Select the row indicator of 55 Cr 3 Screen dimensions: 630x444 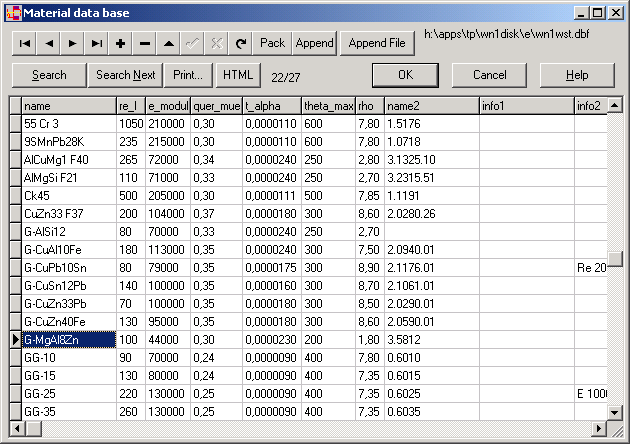16,124
